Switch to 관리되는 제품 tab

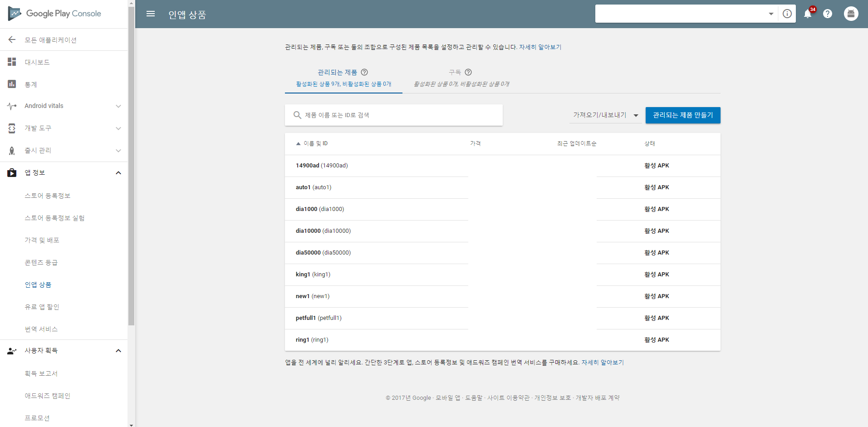343,78
